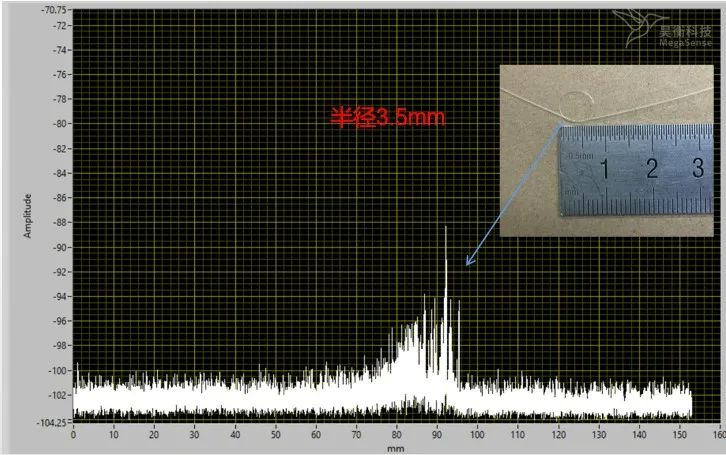
Task: Click the tallest peak near 92 mm
Action: [x=445, y=230]
